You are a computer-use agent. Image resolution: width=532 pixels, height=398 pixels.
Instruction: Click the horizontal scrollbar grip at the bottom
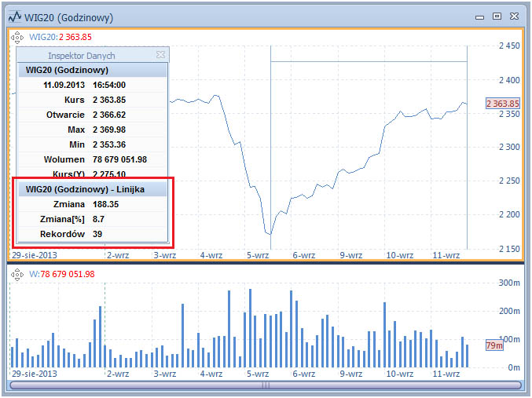[x=266, y=385]
